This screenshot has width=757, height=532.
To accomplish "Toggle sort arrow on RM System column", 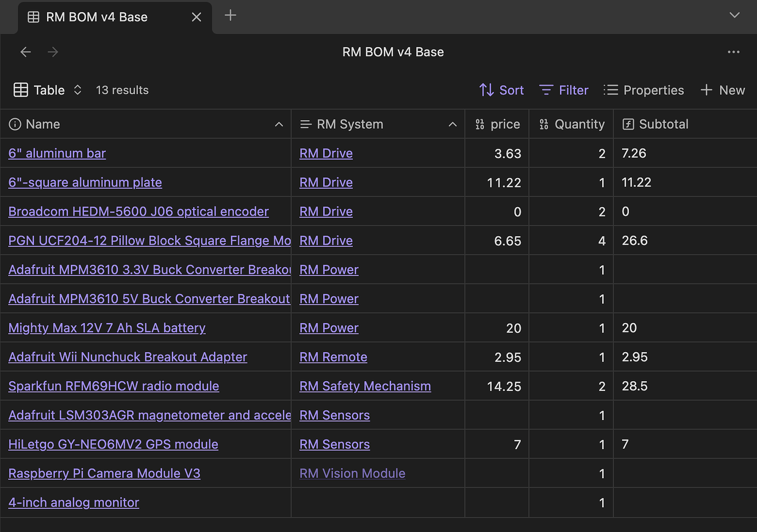I will 453,124.
